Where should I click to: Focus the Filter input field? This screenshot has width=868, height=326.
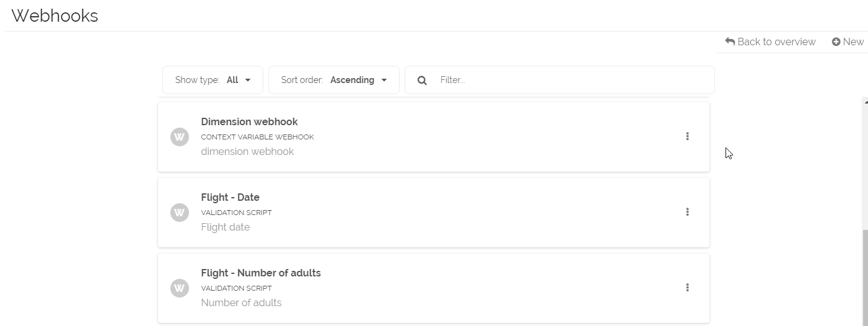point(570,80)
